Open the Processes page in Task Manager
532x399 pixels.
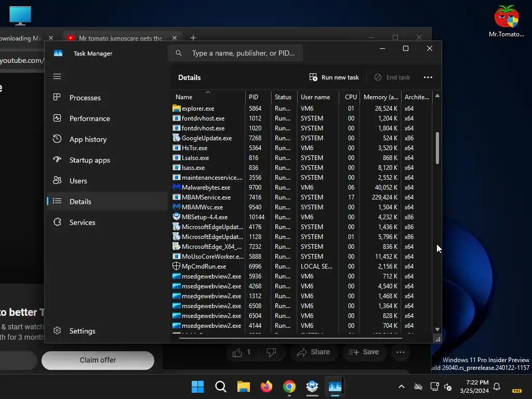[107, 98]
